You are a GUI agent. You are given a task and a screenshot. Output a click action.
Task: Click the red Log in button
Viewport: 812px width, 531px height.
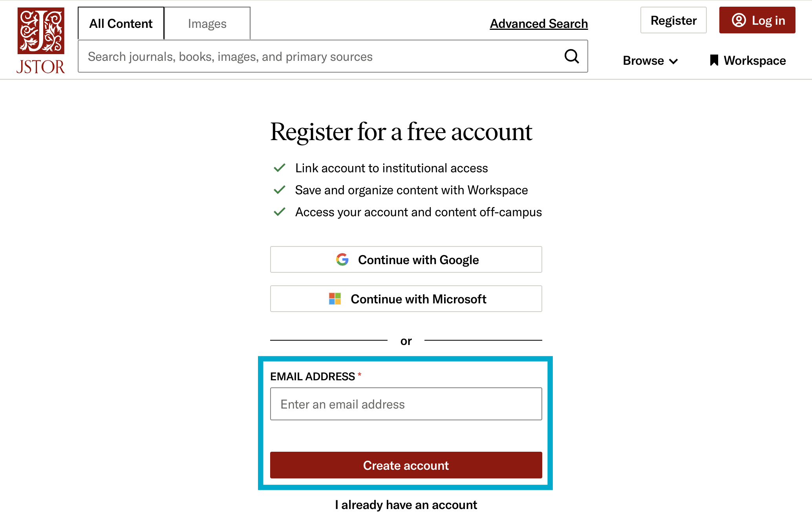point(757,20)
